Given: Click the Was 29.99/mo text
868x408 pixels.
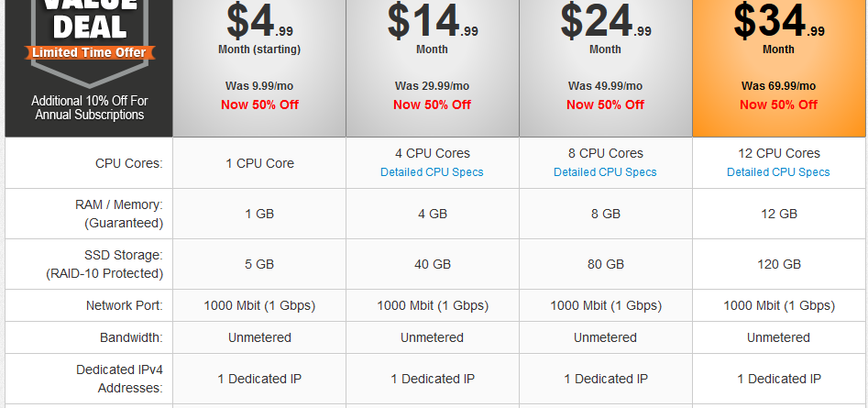Looking at the screenshot, I should (x=432, y=86).
